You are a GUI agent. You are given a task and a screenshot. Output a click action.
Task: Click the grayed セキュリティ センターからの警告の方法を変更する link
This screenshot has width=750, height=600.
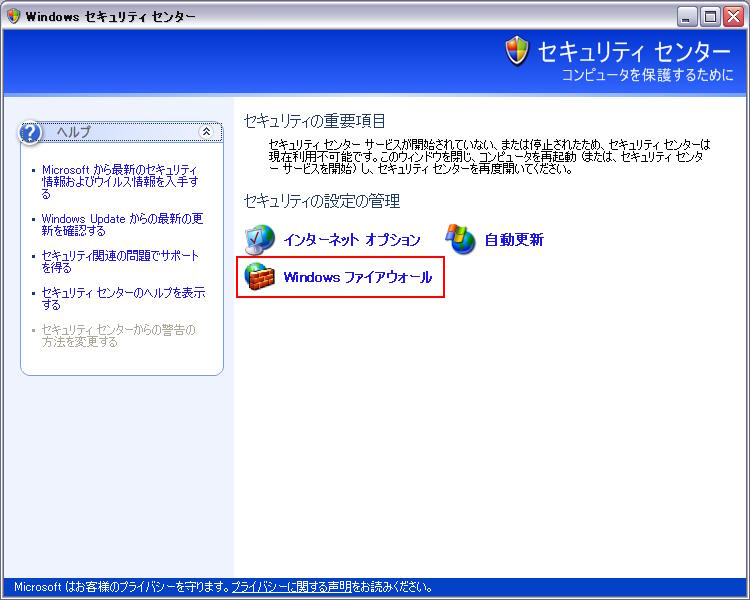119,335
